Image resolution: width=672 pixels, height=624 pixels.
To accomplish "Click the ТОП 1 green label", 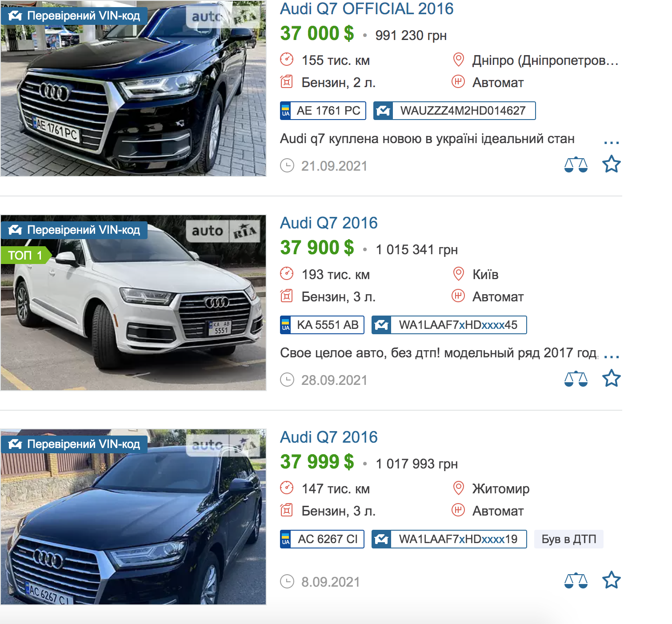I will 25,256.
